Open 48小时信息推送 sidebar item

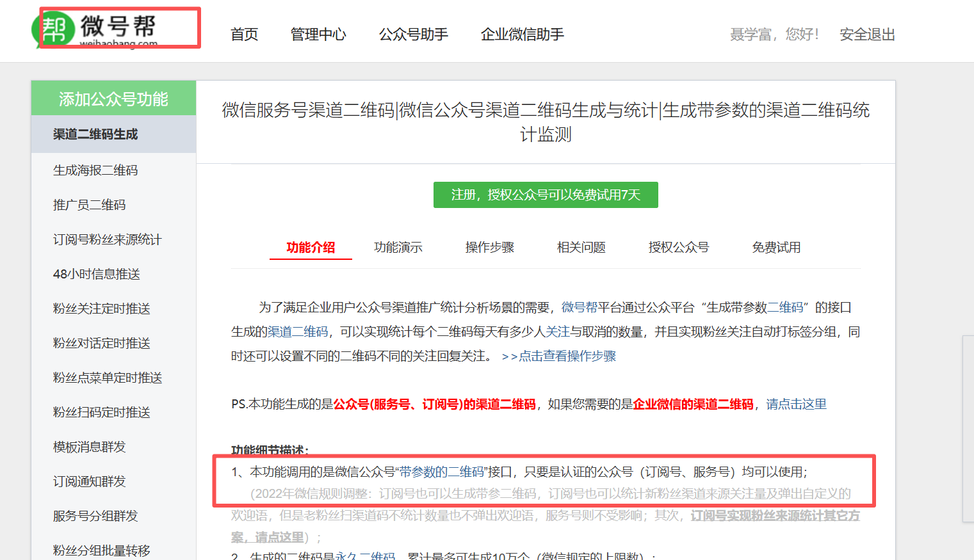point(97,274)
